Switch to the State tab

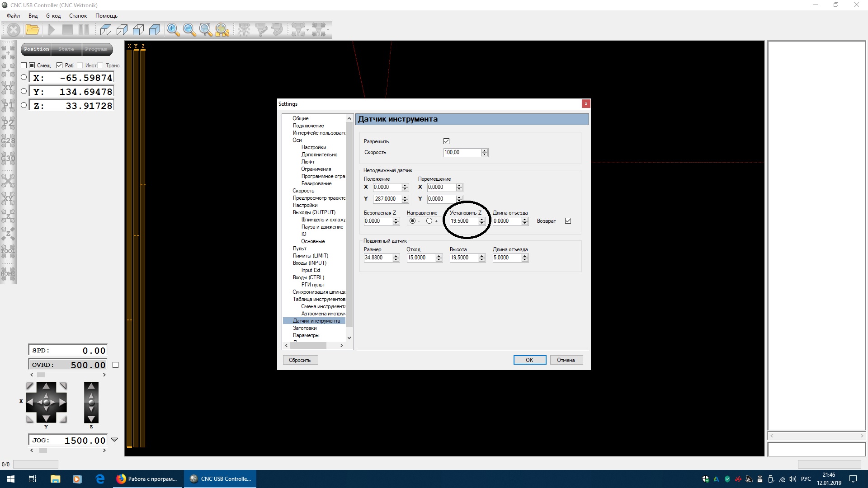pos(66,49)
